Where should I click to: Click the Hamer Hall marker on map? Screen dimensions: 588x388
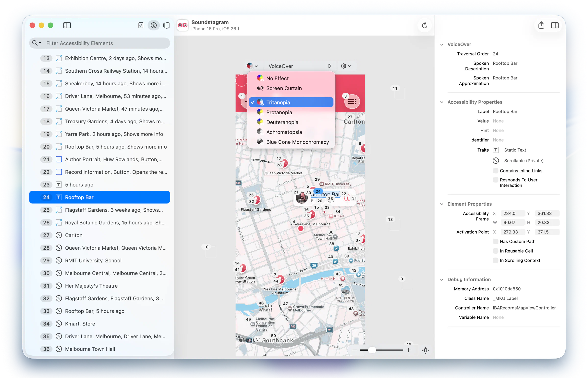tap(343, 278)
